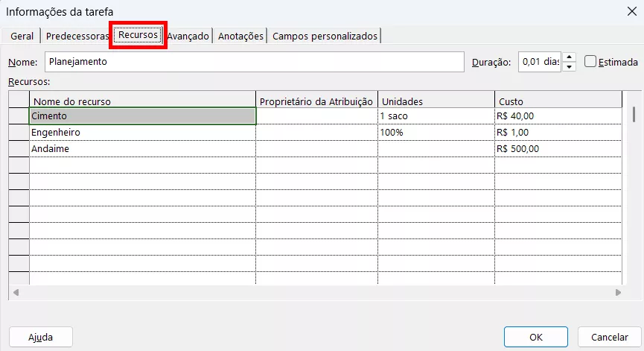
Task: Switch to the Geral tab
Action: click(22, 36)
